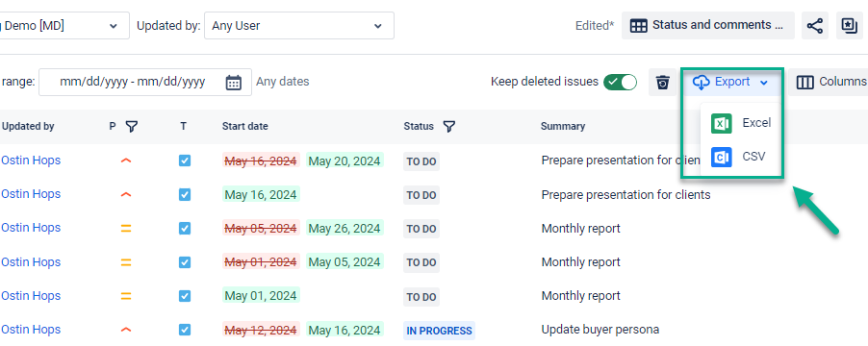The width and height of the screenshot is (868, 346).
Task: Open the Updated by Any User dropdown
Action: click(x=299, y=26)
